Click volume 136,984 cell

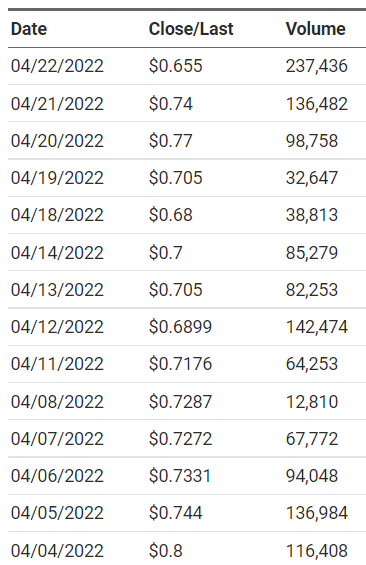317,513
